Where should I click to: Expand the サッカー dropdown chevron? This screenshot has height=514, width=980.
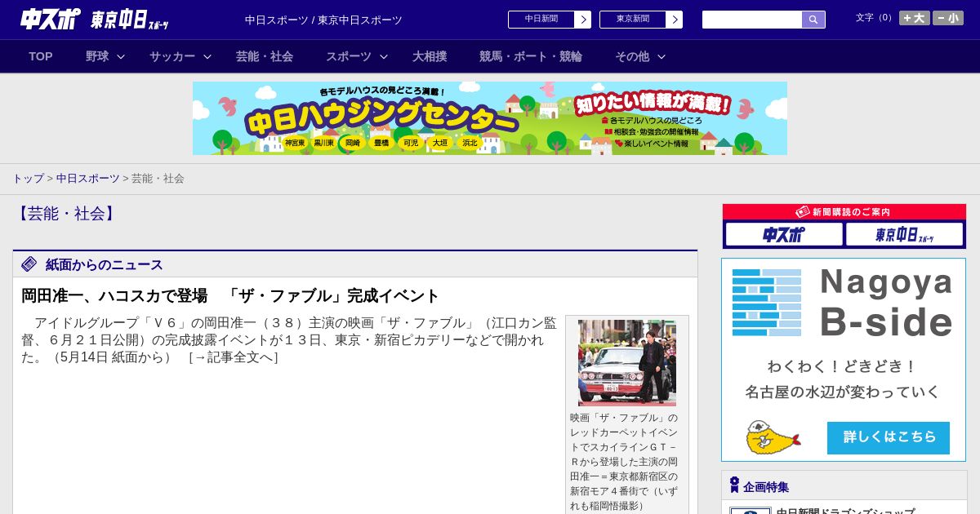[207, 56]
